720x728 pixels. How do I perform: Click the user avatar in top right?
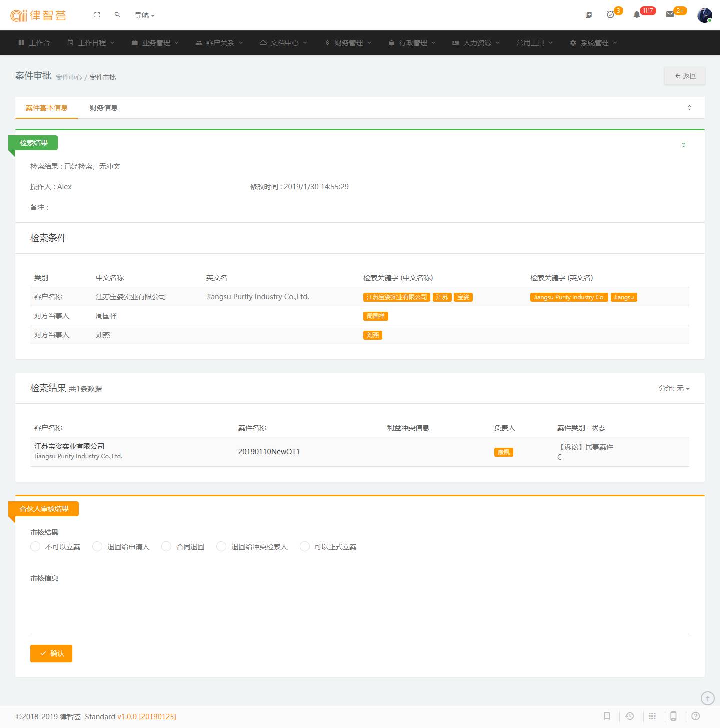point(704,15)
